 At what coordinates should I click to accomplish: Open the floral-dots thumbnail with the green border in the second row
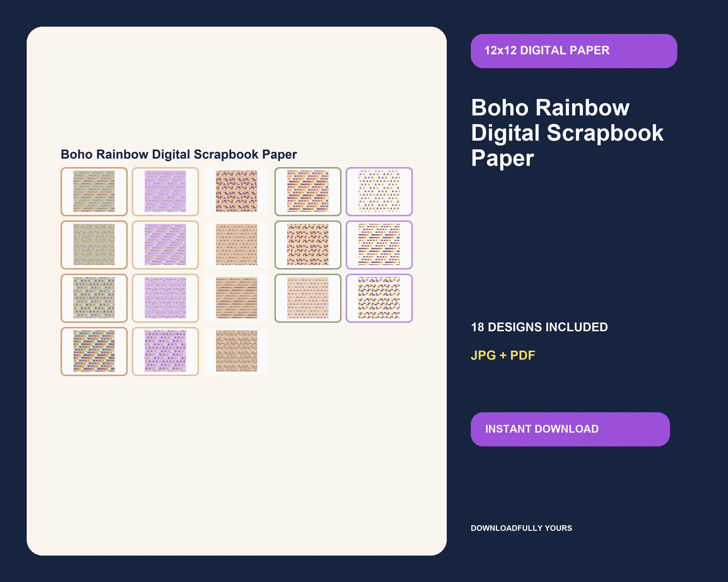[x=308, y=245]
